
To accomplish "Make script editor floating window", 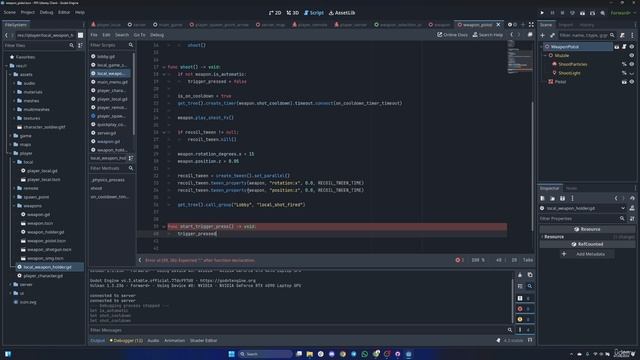I will pos(530,35).
